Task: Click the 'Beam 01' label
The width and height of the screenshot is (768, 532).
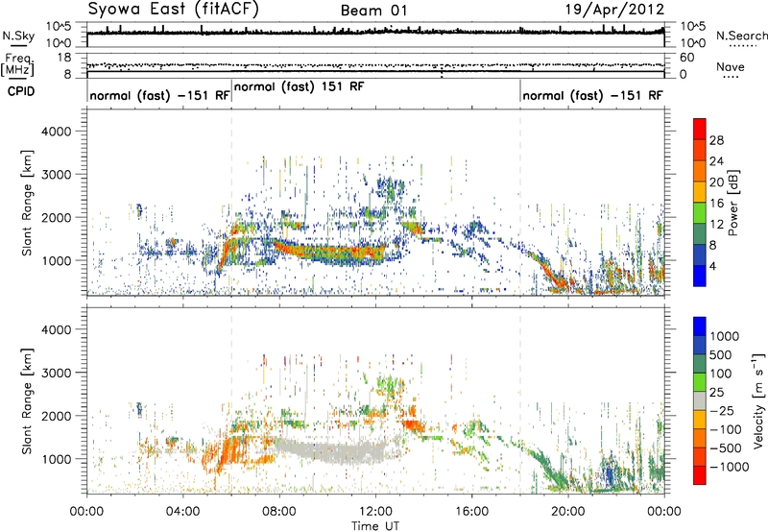Action: [374, 11]
